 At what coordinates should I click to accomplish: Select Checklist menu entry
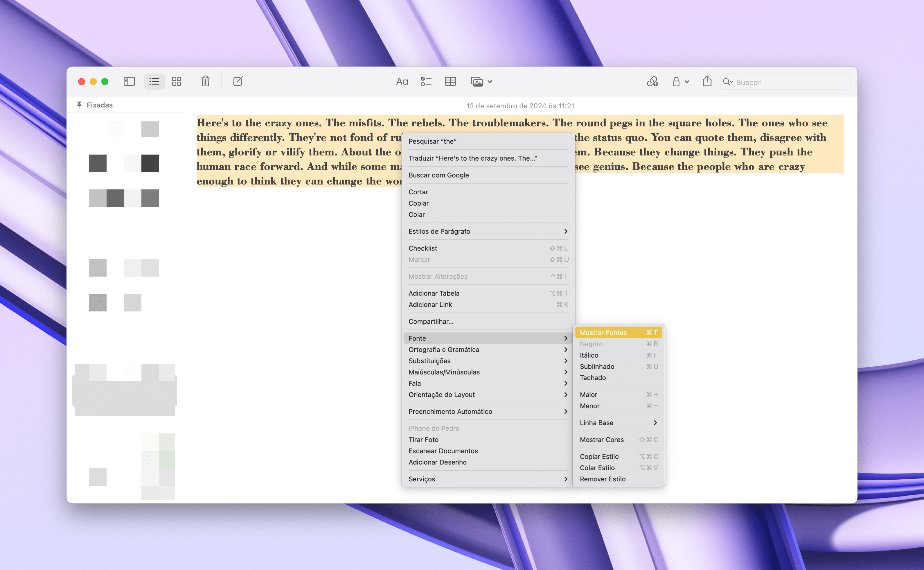(488, 248)
